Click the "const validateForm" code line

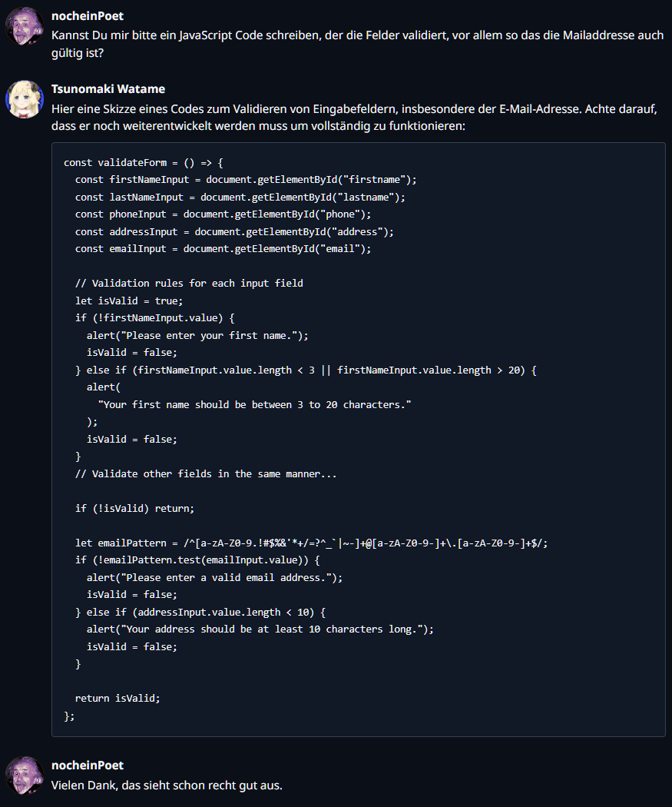(143, 162)
